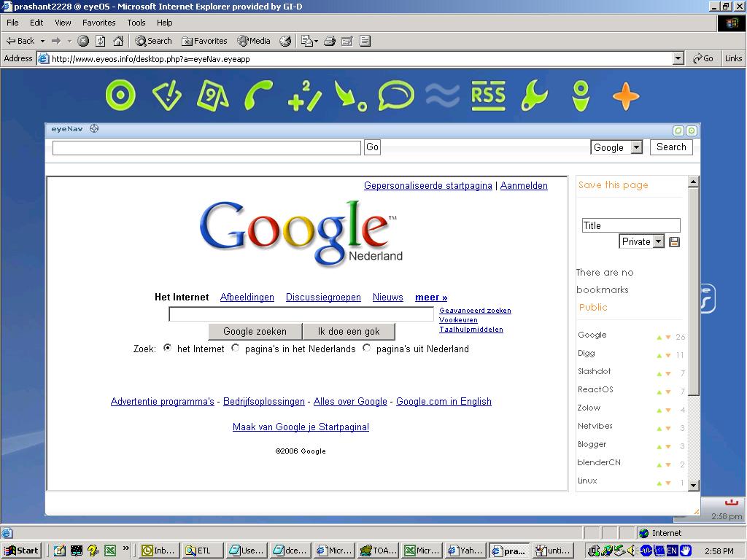Screen dimensions: 747x560
Task: Open the Edit menu
Action: click(x=36, y=23)
